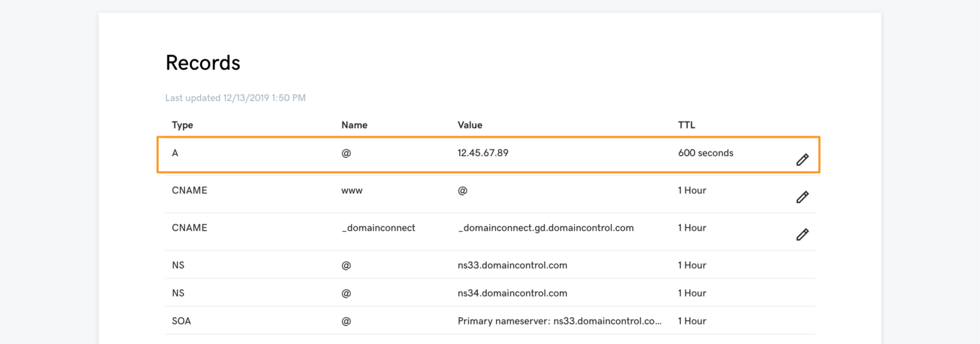Select the www name cell

click(x=351, y=191)
